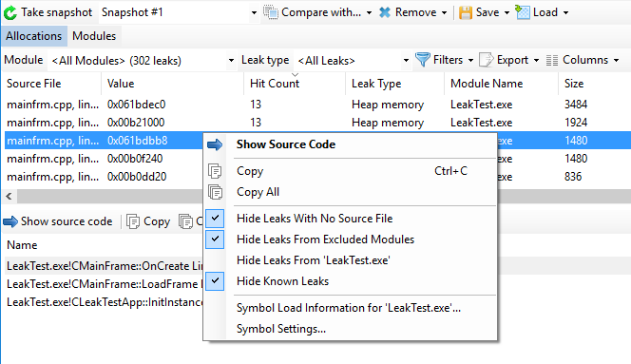Viewport: 631px width, 364px height.
Task: Select the row with value 0x00b21000
Action: coord(318,123)
